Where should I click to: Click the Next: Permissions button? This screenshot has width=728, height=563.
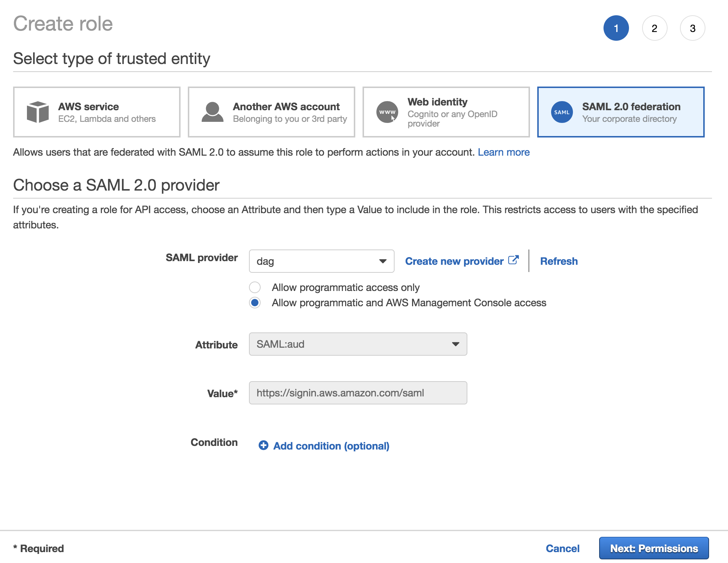pyautogui.click(x=653, y=548)
